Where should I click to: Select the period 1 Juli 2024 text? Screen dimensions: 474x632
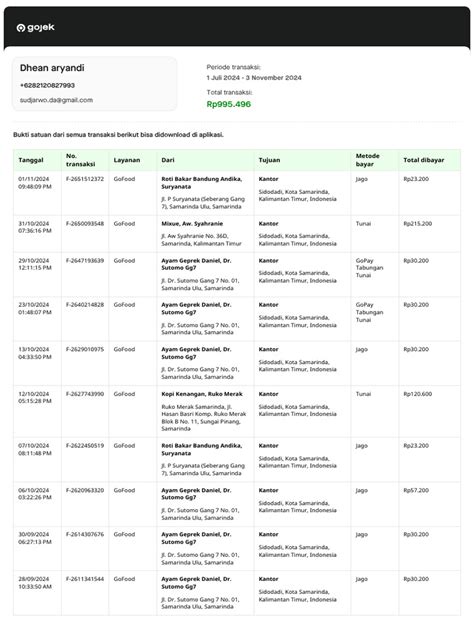click(223, 78)
